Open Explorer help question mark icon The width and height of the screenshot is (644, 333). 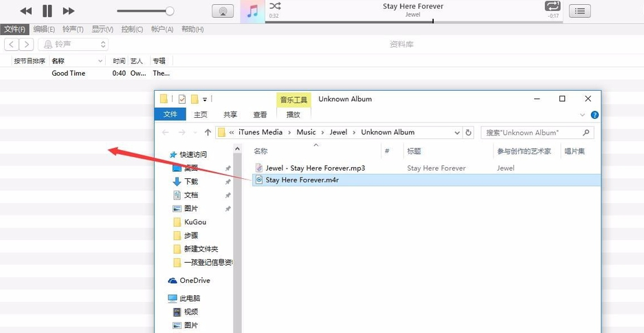point(595,115)
